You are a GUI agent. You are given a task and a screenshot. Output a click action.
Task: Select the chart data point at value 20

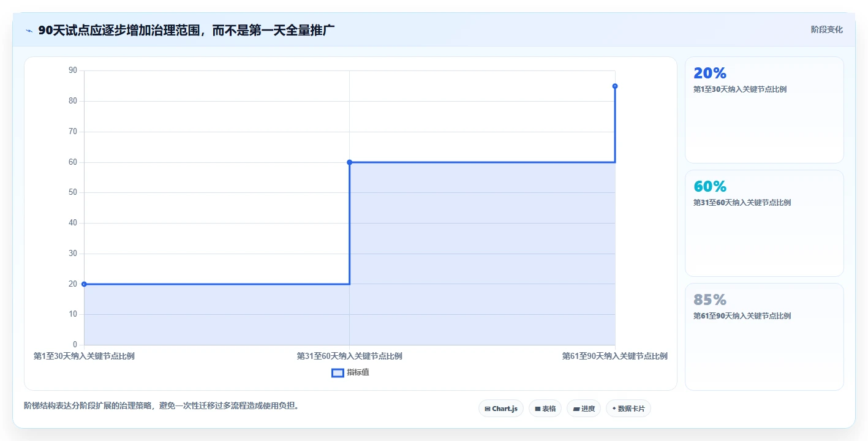coord(84,284)
